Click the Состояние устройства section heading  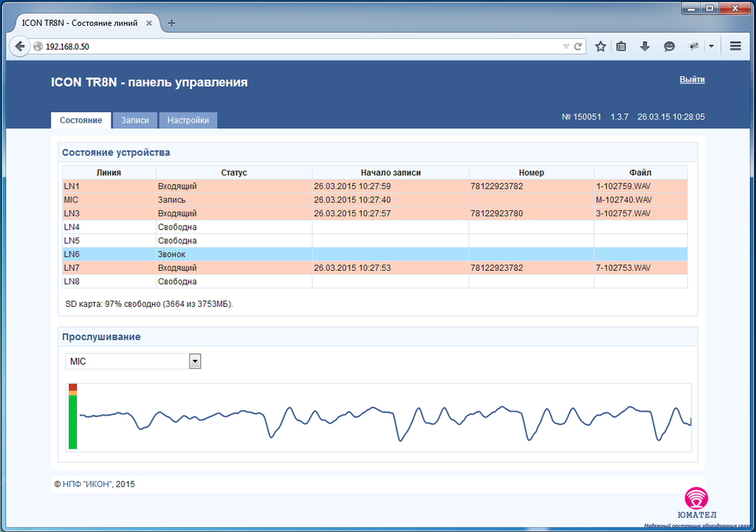pyautogui.click(x=116, y=152)
